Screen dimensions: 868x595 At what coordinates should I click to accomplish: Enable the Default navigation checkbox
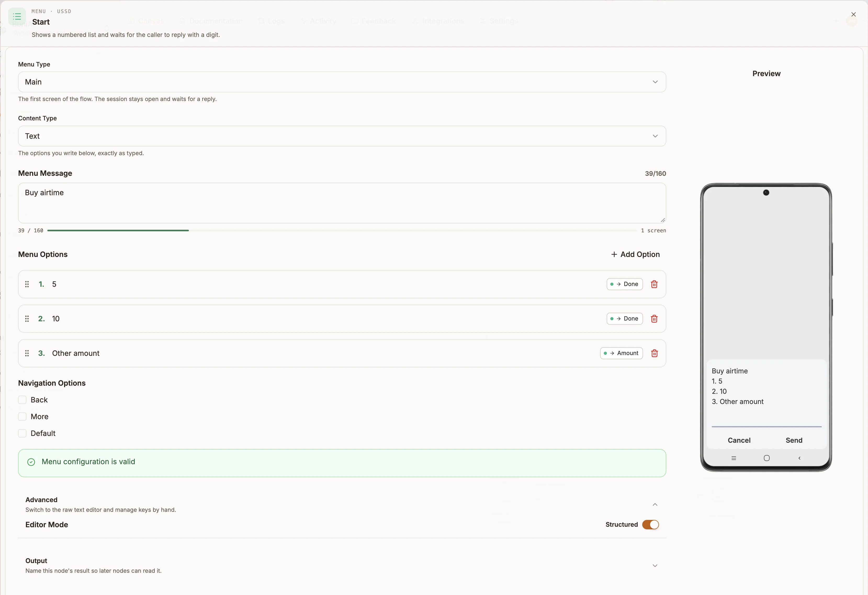[22, 433]
